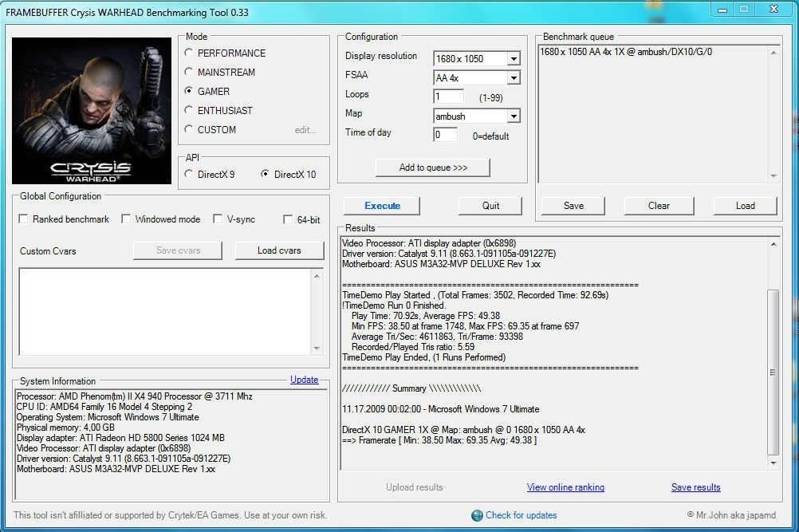Choose DirectX 9 API
Viewport: 799px width, 532px height.
pyautogui.click(x=189, y=174)
